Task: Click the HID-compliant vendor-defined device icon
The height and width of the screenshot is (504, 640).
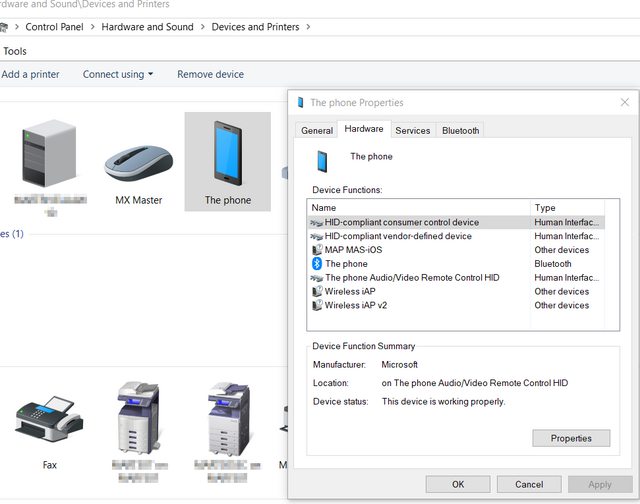Action: [x=317, y=236]
